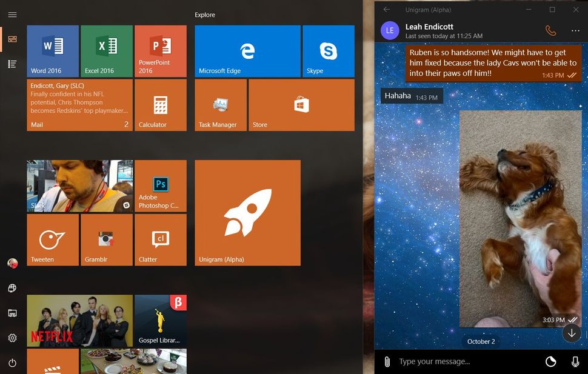Open Microsoft Edge from the Start menu
Viewport: 588px width, 374px height.
[247, 51]
